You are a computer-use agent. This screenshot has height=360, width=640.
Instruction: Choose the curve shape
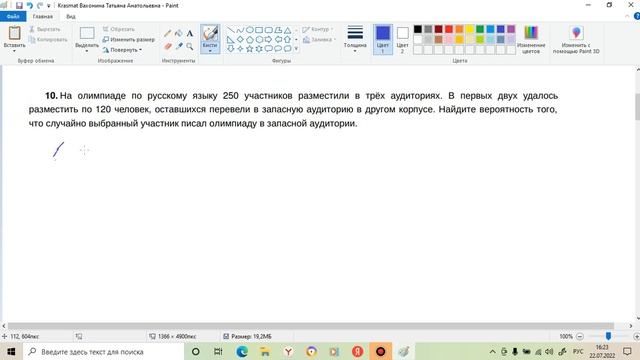coord(240,30)
